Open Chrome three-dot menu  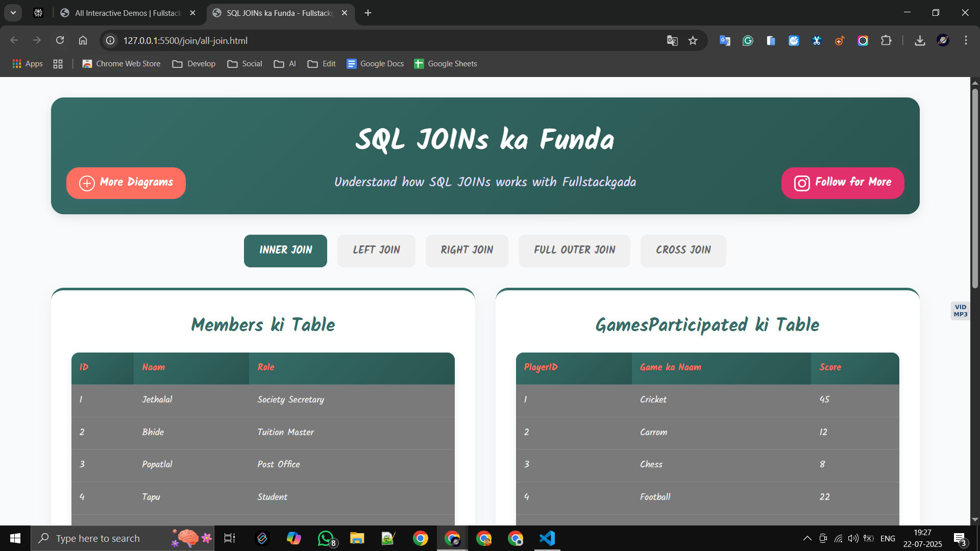[x=966, y=40]
